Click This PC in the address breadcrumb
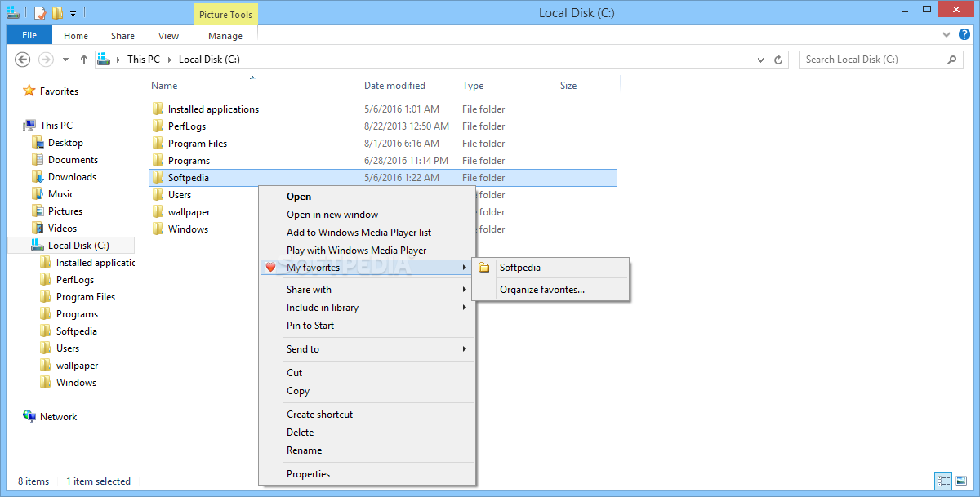The image size is (980, 497). (144, 60)
